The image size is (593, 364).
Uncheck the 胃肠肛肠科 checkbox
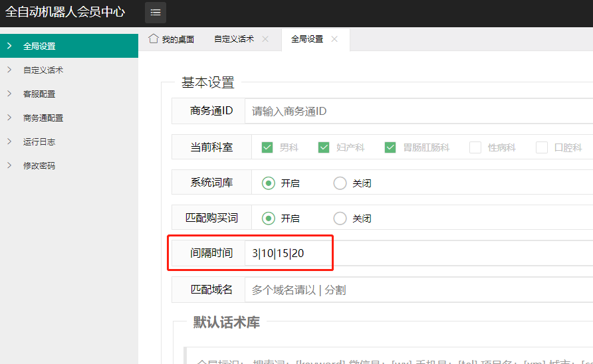[x=390, y=147]
